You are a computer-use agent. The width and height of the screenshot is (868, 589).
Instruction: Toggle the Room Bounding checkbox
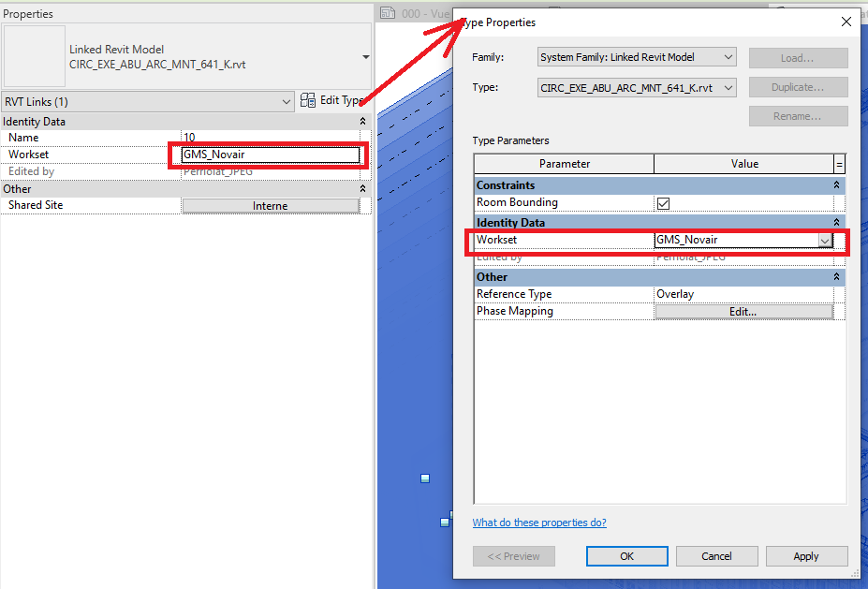pyautogui.click(x=664, y=202)
